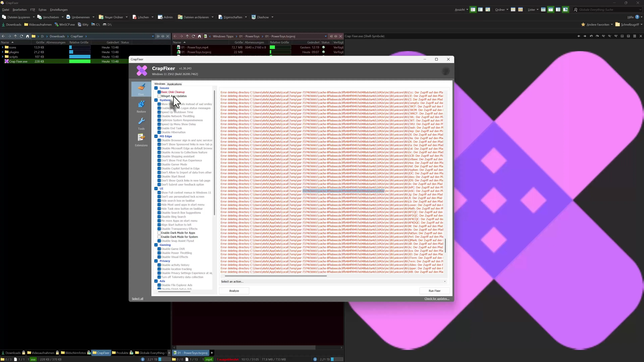The width and height of the screenshot is (644, 362).
Task: Expand the Ordner dropdown menu
Action: (501, 10)
